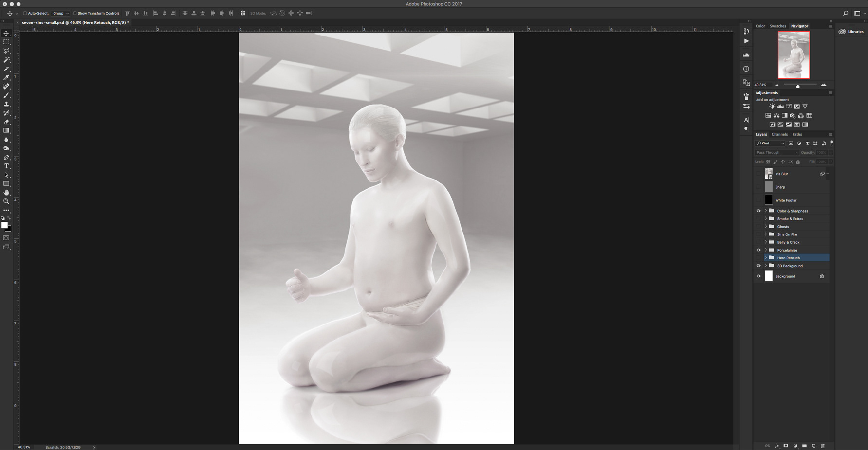
Task: Expand the Hero Retouch group
Action: pos(766,258)
